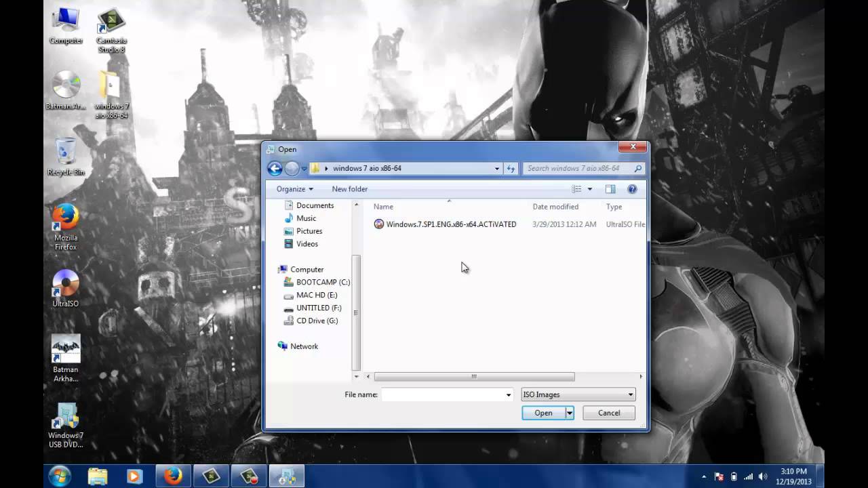Screen dimensions: 868x488
Task: Open the view options dropdown arrow
Action: click(x=589, y=189)
